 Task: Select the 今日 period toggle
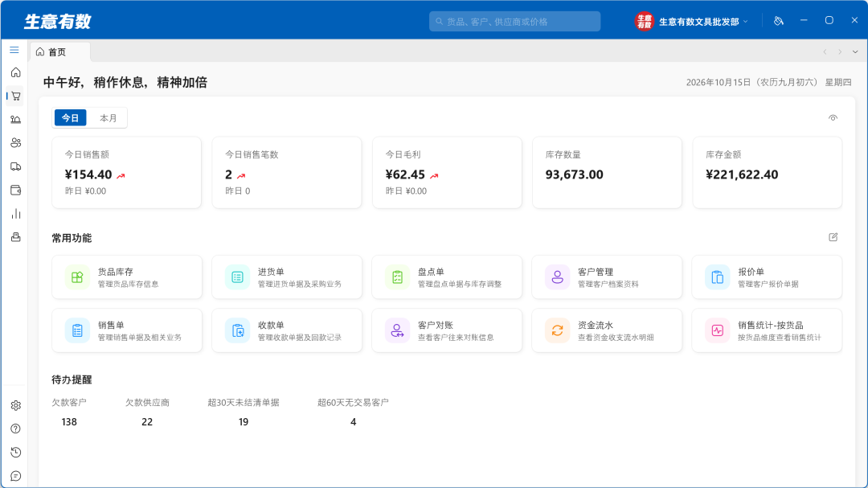tap(70, 118)
